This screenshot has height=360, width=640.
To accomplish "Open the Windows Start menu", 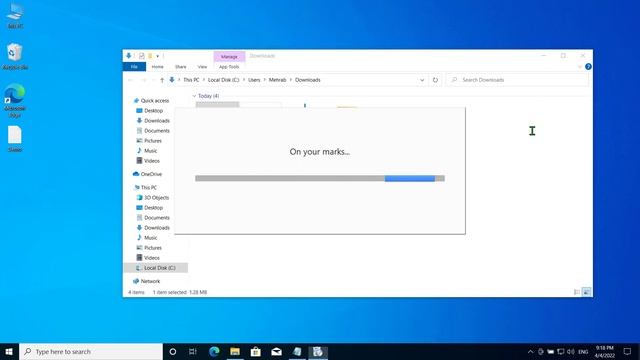I will point(9,351).
